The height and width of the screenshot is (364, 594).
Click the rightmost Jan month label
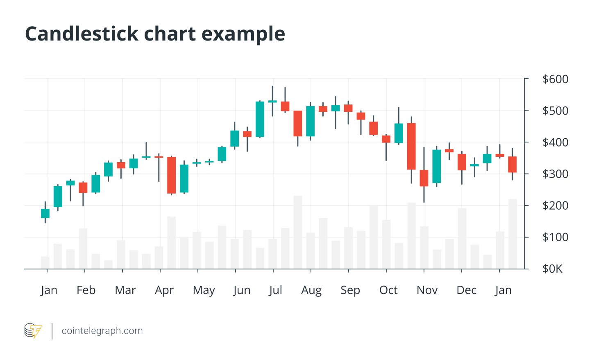click(503, 290)
